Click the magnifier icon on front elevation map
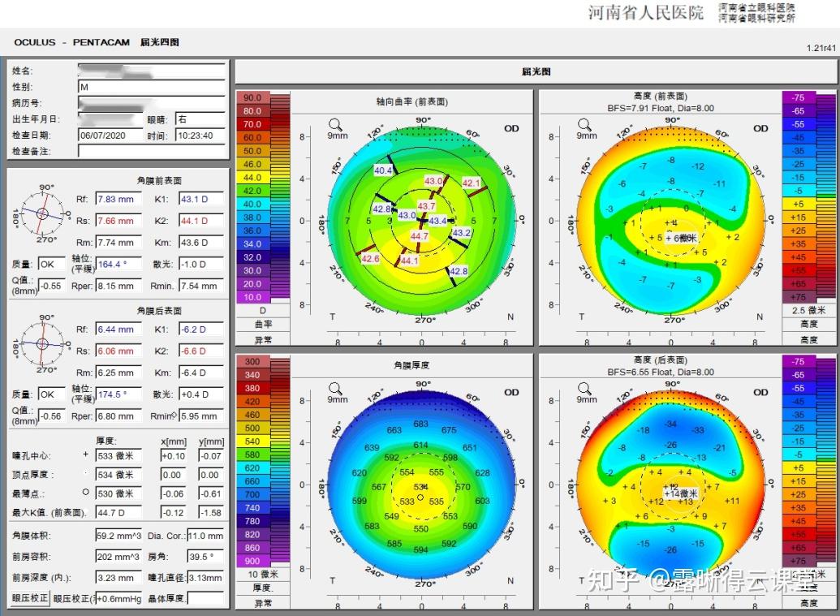Image resolution: width=840 pixels, height=616 pixels. [584, 125]
